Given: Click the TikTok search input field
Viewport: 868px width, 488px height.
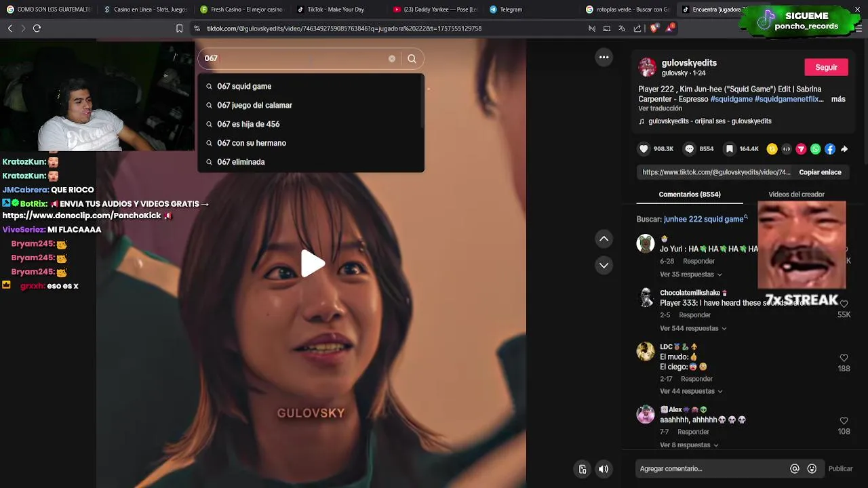Looking at the screenshot, I should coord(296,58).
